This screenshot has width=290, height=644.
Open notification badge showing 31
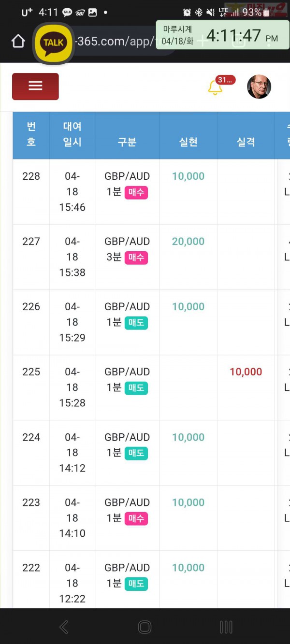tap(226, 80)
